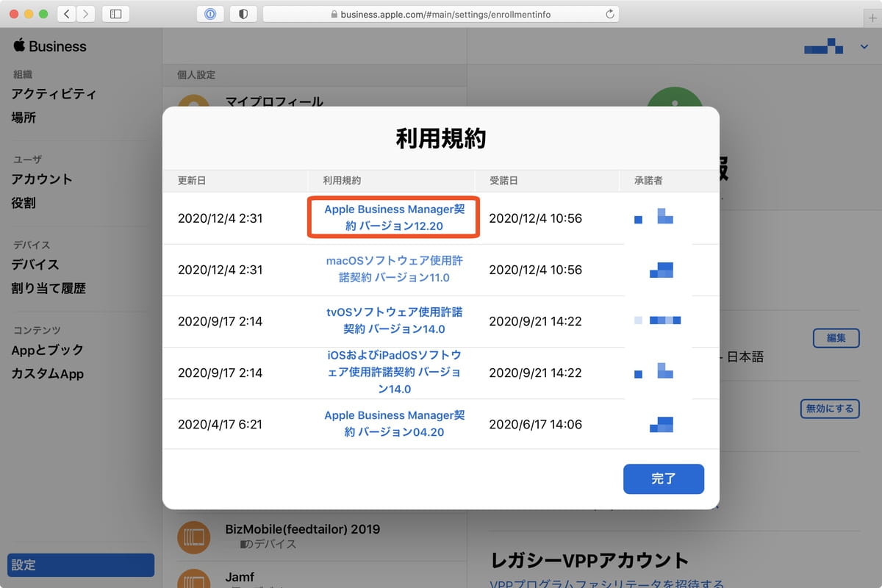The width and height of the screenshot is (882, 588).
Task: Click 2020/4/17 6:21 update date cell
Action: [x=220, y=424]
